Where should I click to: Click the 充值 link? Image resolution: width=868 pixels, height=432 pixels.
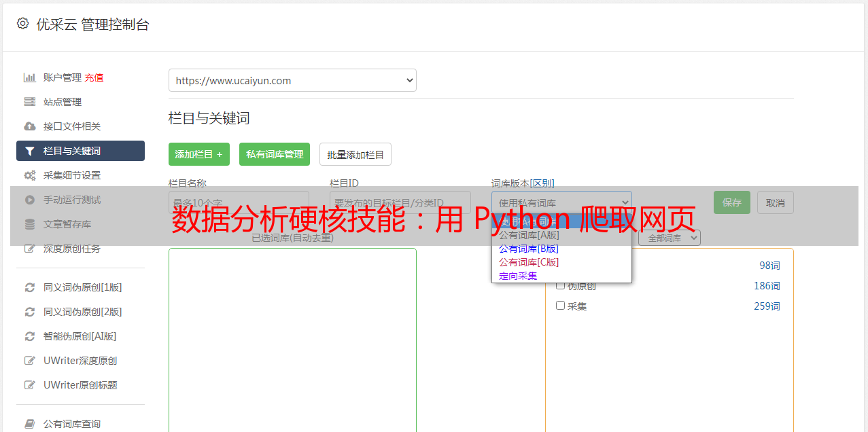coord(94,77)
